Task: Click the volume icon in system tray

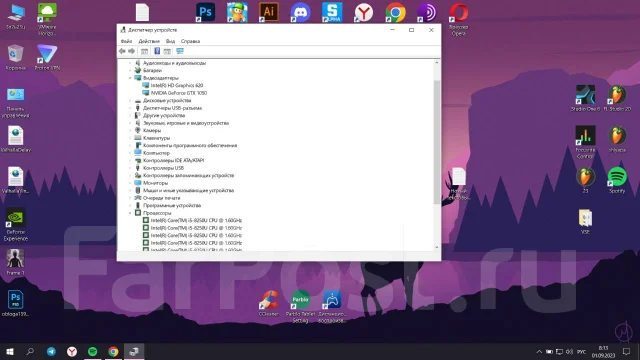Action: [x=569, y=352]
